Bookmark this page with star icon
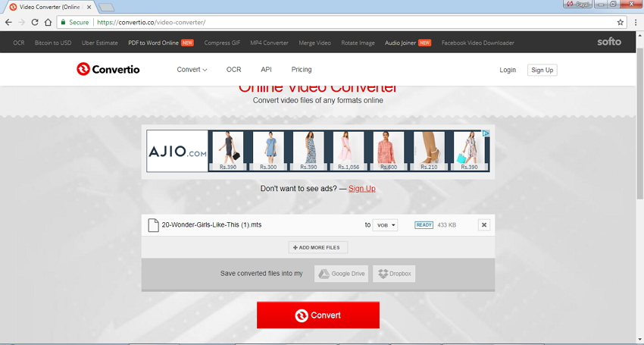This screenshot has width=644, height=345. click(621, 23)
